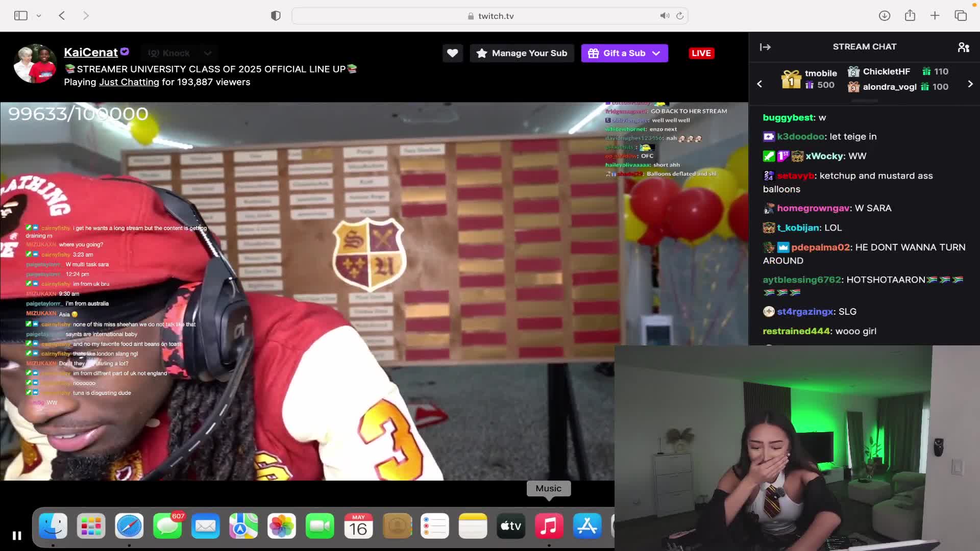
Task: Click the Safari sidebar toggle icon
Action: pos(21,16)
